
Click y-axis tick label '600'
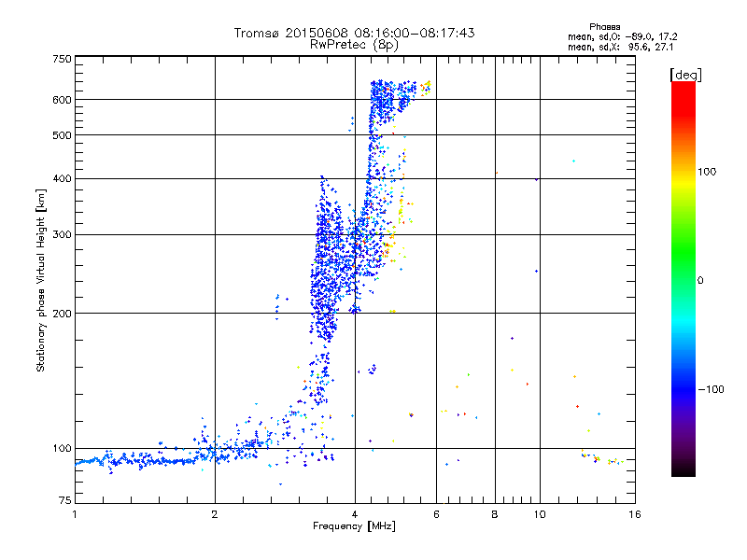pos(62,100)
